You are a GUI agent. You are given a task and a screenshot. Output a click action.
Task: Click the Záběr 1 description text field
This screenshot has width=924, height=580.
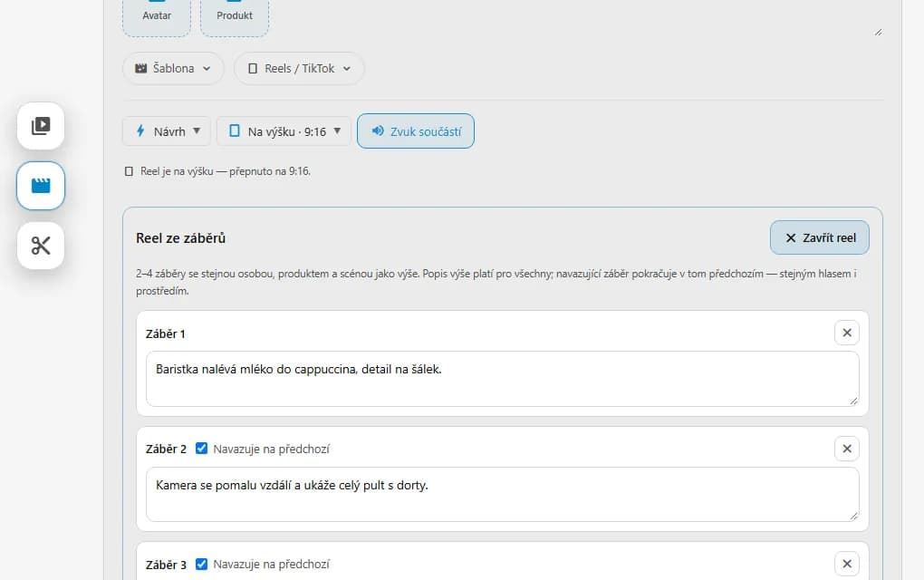(502, 379)
